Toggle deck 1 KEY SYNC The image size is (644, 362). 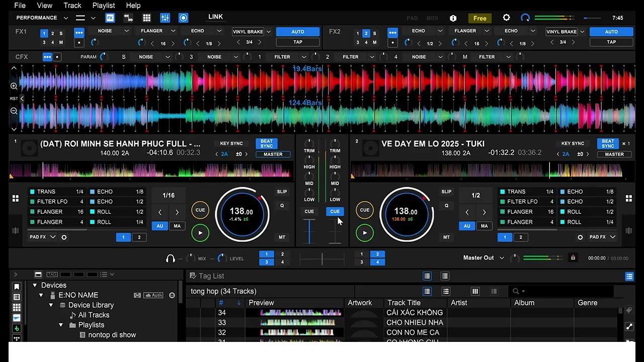pos(231,144)
